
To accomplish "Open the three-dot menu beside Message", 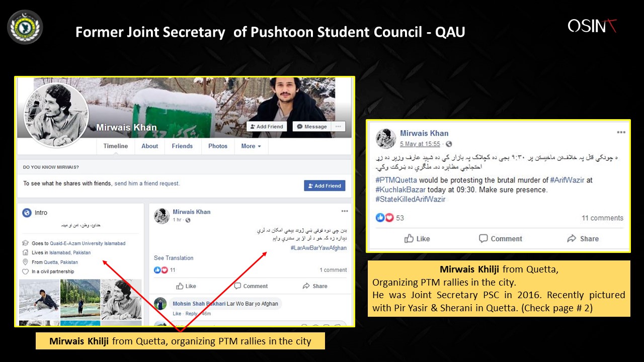I will 338,127.
